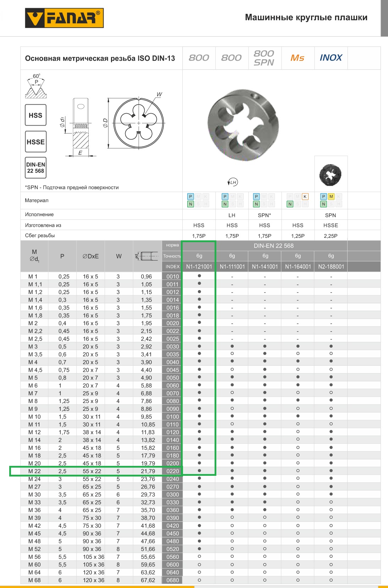Viewport: 388px width, 588px height.
Task: Click index code N1-141001
Action: (265, 267)
